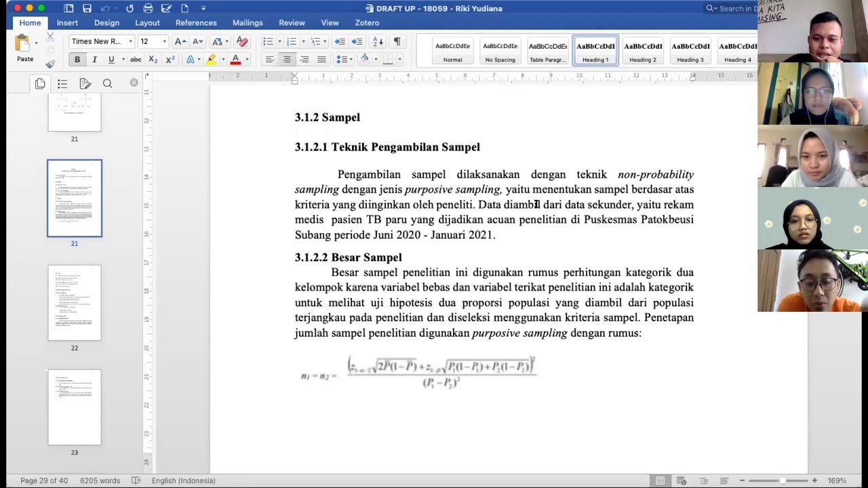
Task: Redo with the circular arrow icon
Action: pyautogui.click(x=130, y=8)
